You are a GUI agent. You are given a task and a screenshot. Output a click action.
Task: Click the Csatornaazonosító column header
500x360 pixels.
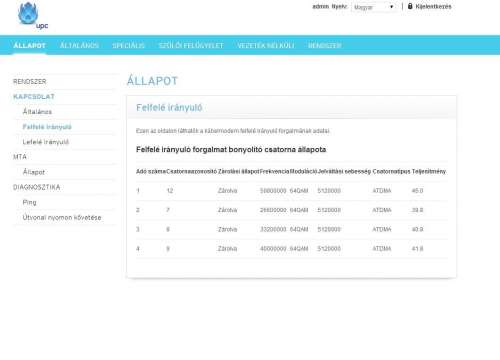point(191,171)
